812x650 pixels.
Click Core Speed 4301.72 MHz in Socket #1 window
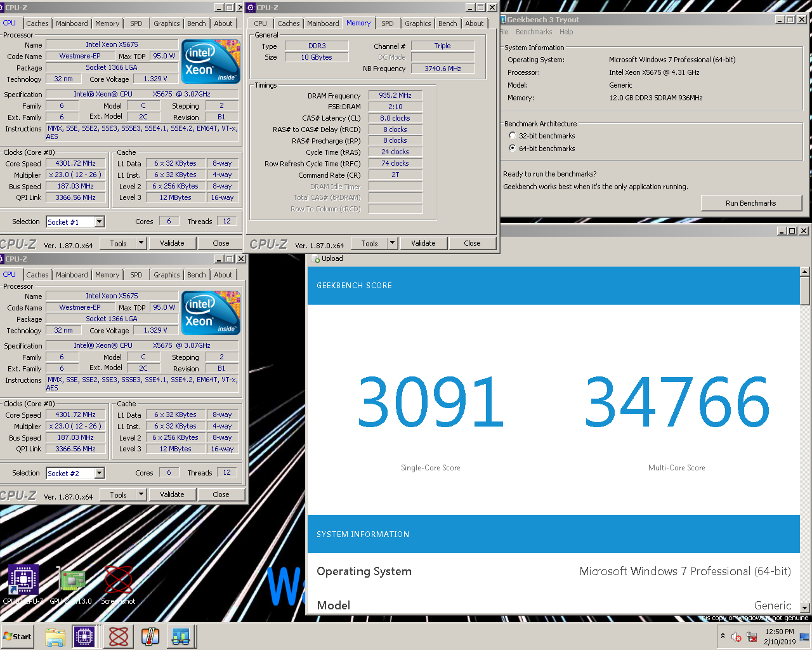pyautogui.click(x=75, y=163)
